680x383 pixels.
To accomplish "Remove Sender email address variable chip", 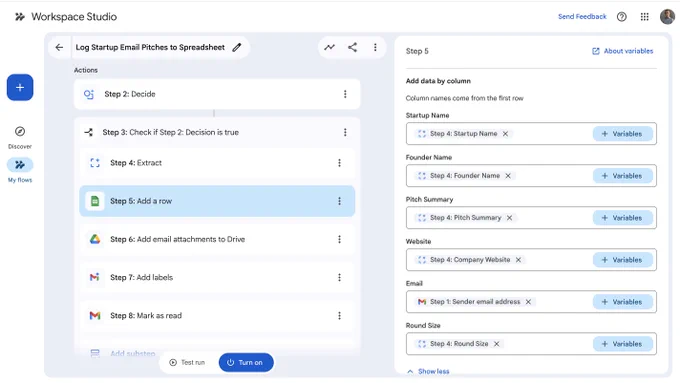I will [x=528, y=302].
